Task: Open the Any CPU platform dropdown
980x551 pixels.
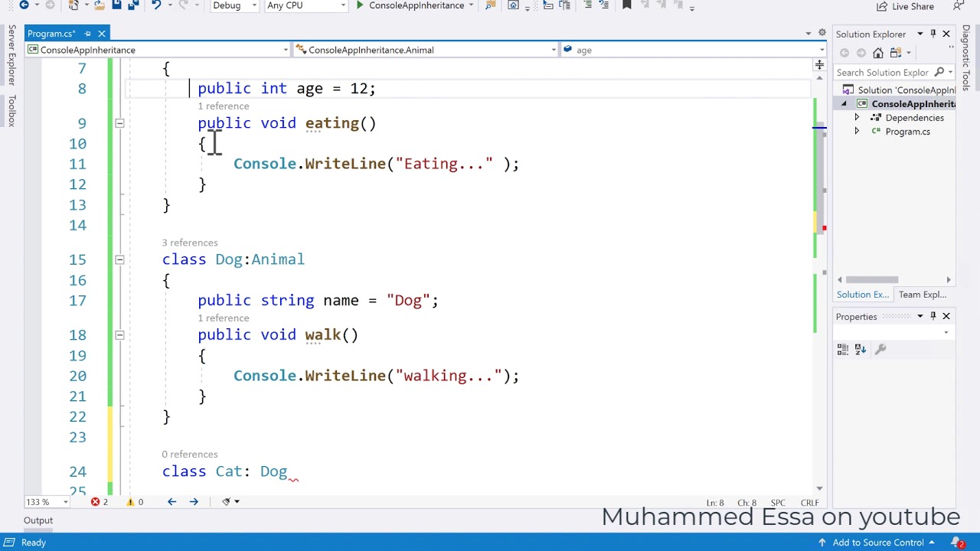Action: (305, 5)
